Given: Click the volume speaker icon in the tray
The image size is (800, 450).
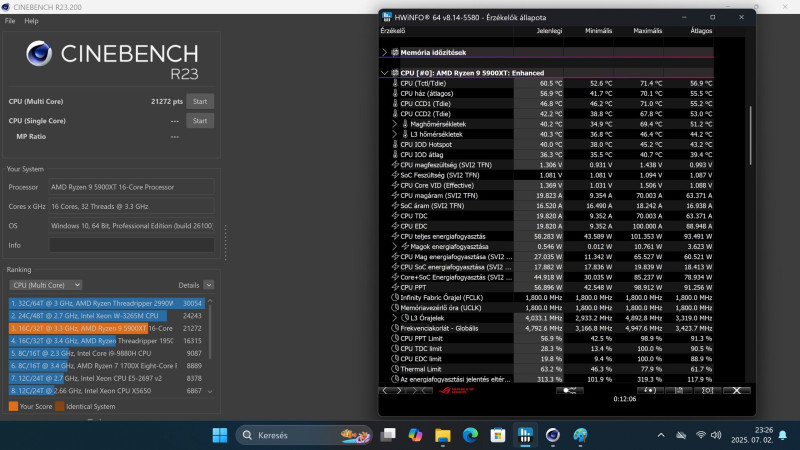Looking at the screenshot, I should [716, 435].
